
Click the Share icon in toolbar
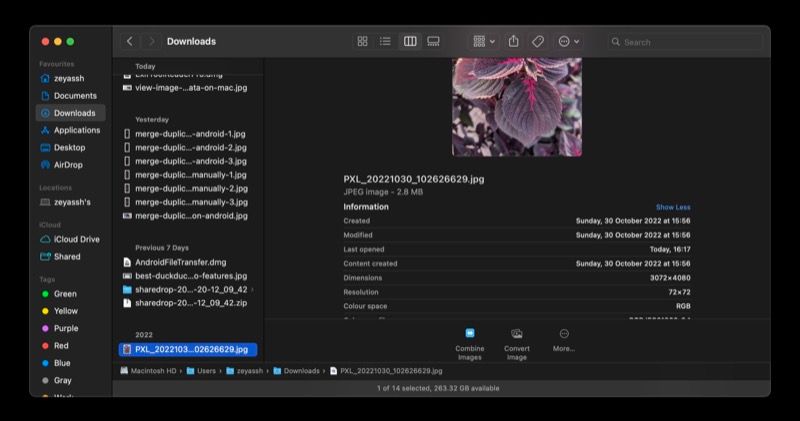pos(513,41)
